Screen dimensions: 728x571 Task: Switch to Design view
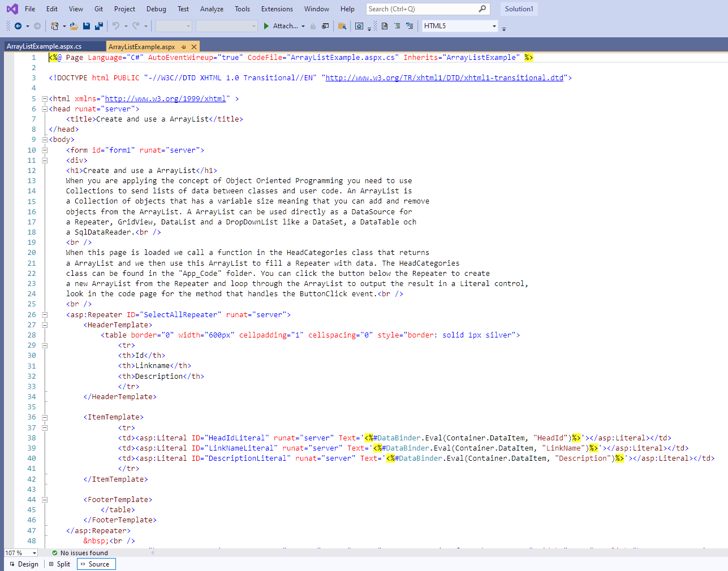(x=24, y=564)
